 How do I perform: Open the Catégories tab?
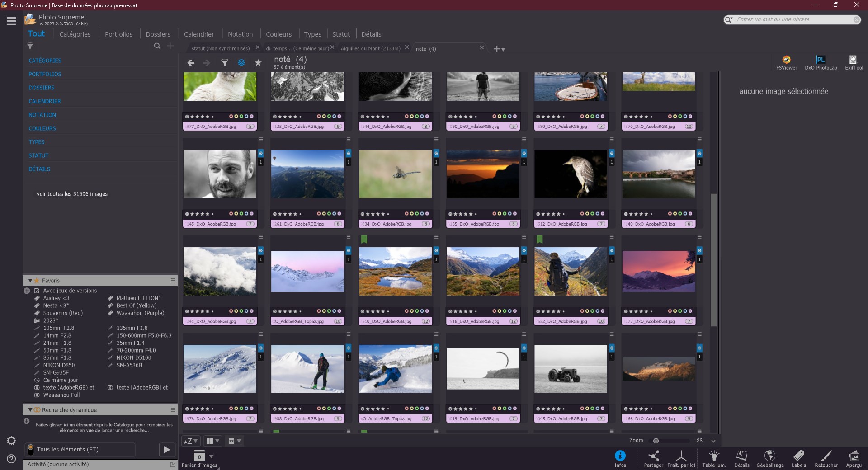click(75, 34)
